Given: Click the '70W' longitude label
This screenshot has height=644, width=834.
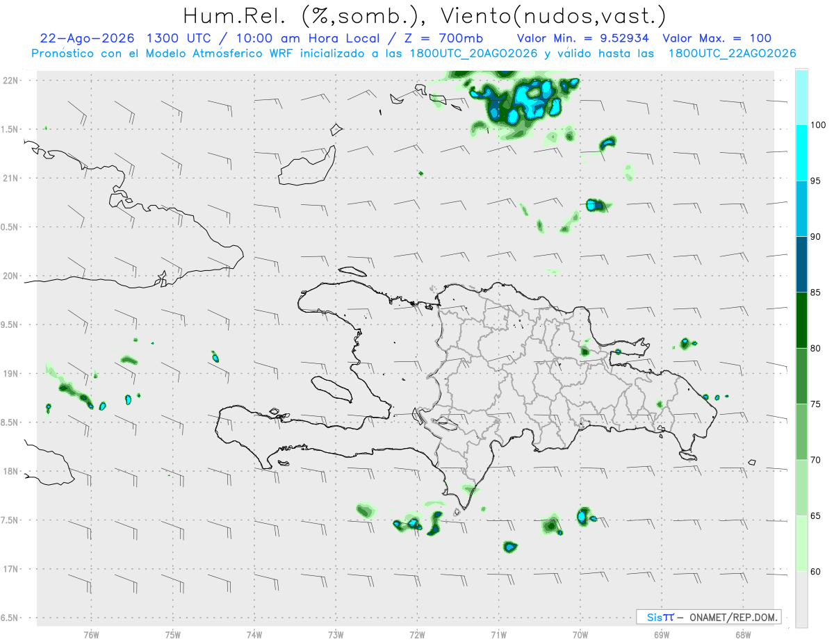Looking at the screenshot, I should pyautogui.click(x=580, y=634).
